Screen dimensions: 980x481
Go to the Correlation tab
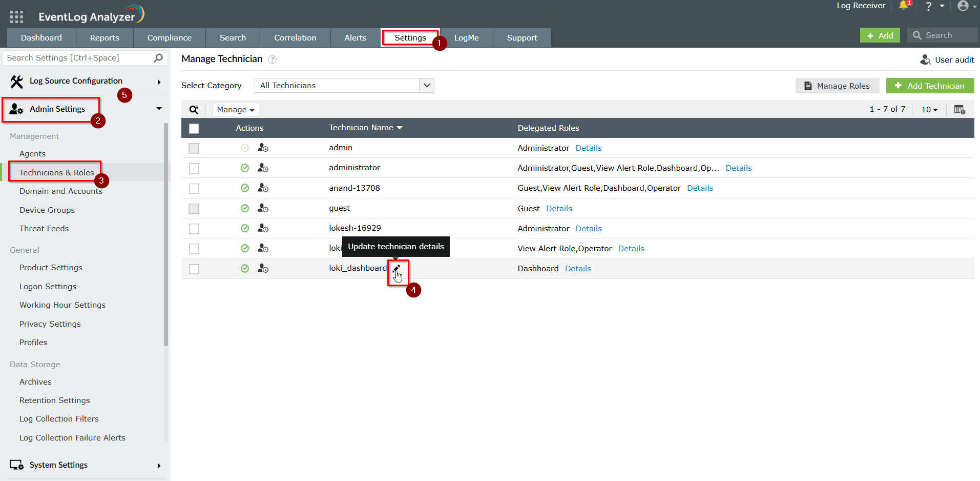tap(295, 38)
